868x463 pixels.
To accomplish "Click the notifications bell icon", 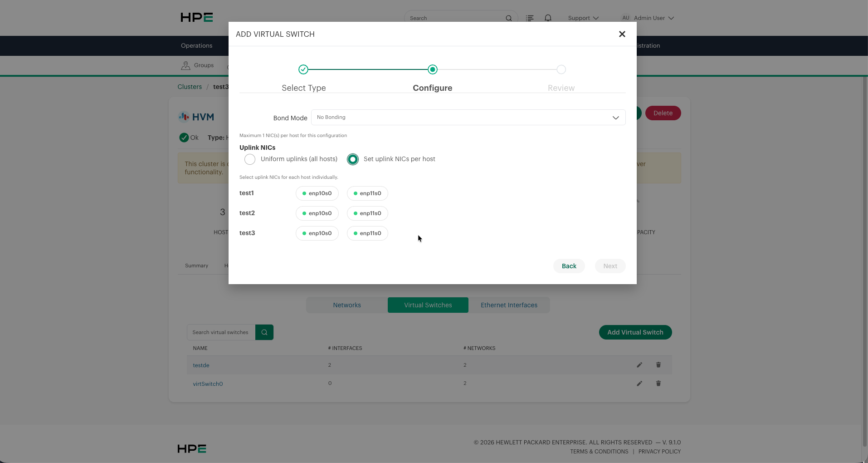I will click(x=548, y=18).
